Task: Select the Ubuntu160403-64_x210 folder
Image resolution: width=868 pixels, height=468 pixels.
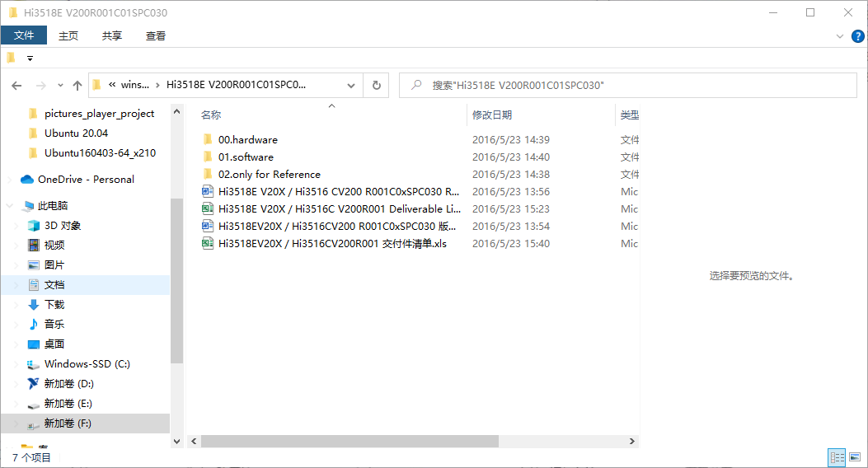Action: tap(100, 153)
